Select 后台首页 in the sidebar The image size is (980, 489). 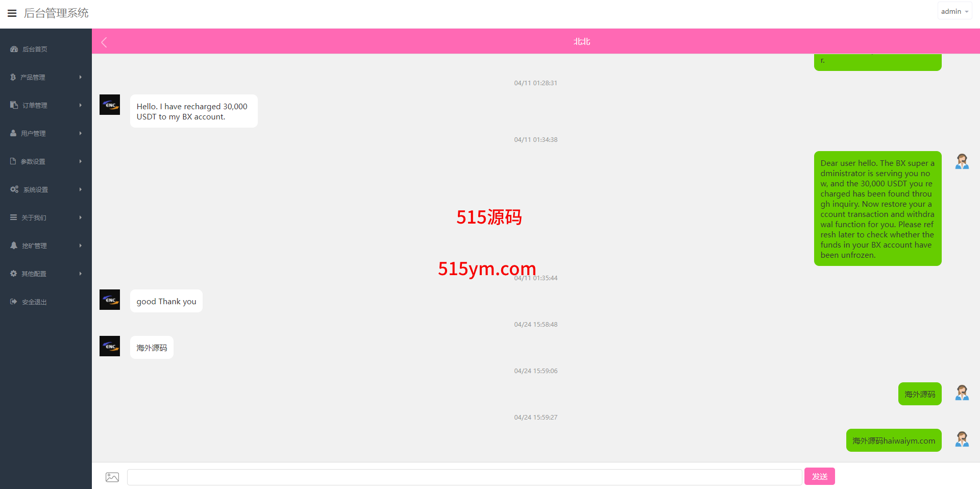[x=35, y=49]
